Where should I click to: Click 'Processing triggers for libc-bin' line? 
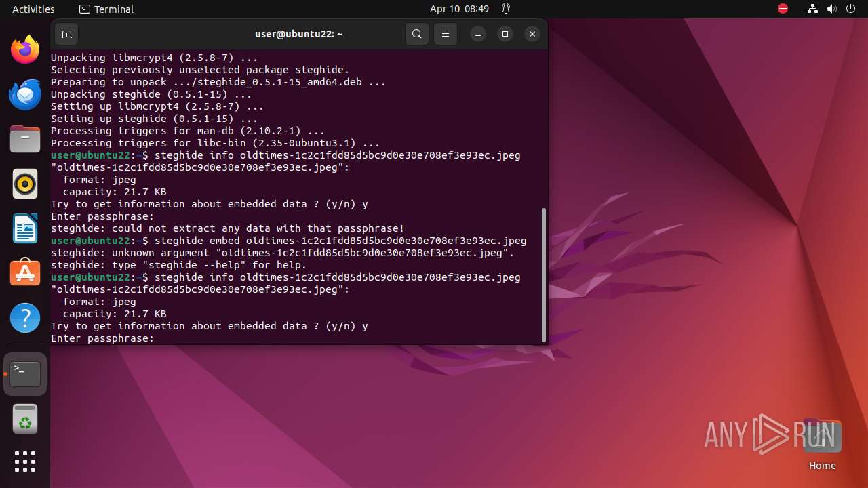click(x=215, y=143)
